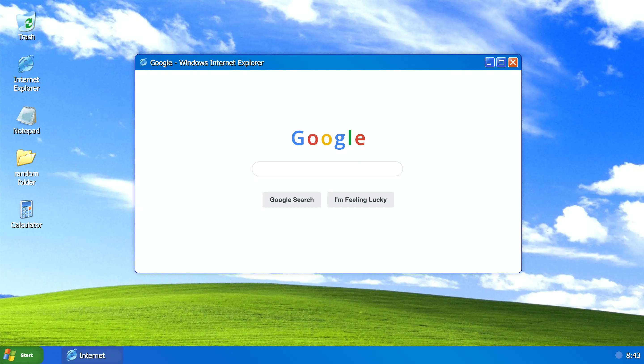Click the Windows flag Start logo

pos(10,355)
